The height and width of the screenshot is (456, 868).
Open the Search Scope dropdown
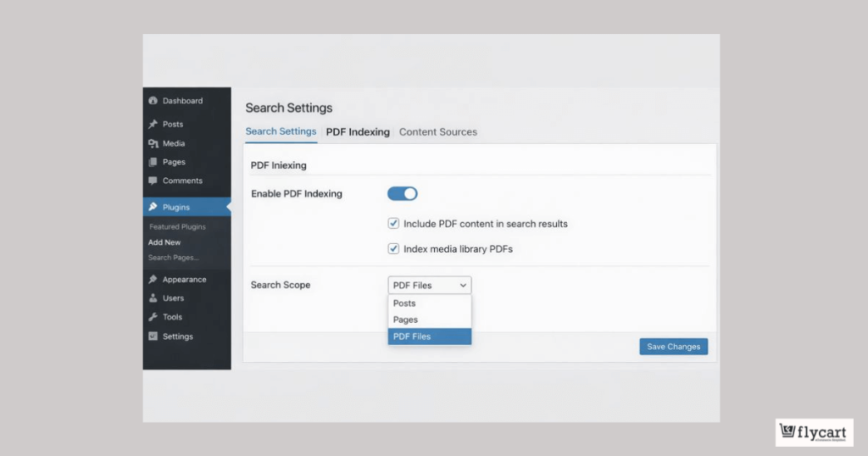point(430,285)
